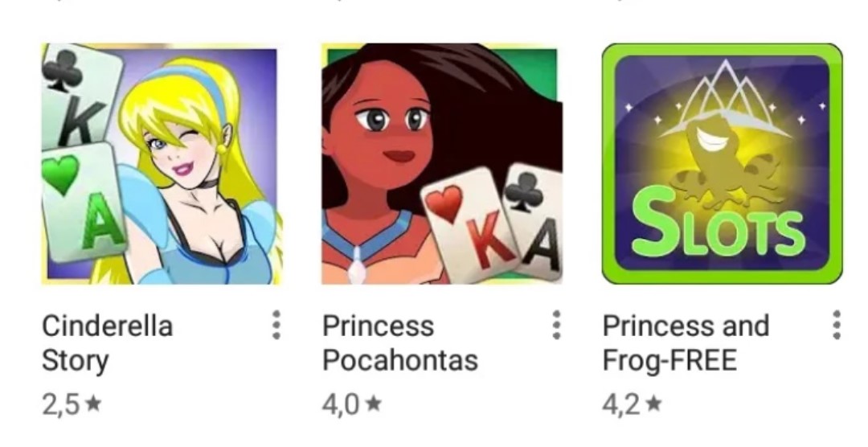The width and height of the screenshot is (868, 447).
Task: Click the green heart A card in Cinderella icon
Action: (x=84, y=202)
